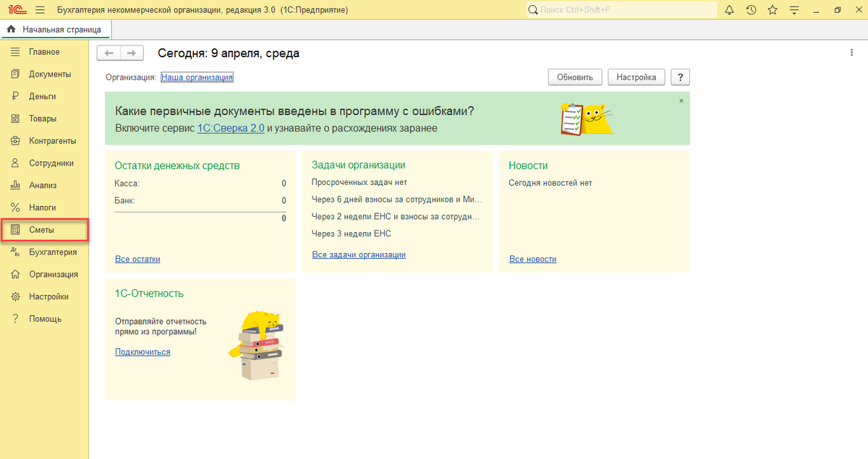Click the notifications bell icon
868x459 pixels.
(729, 10)
